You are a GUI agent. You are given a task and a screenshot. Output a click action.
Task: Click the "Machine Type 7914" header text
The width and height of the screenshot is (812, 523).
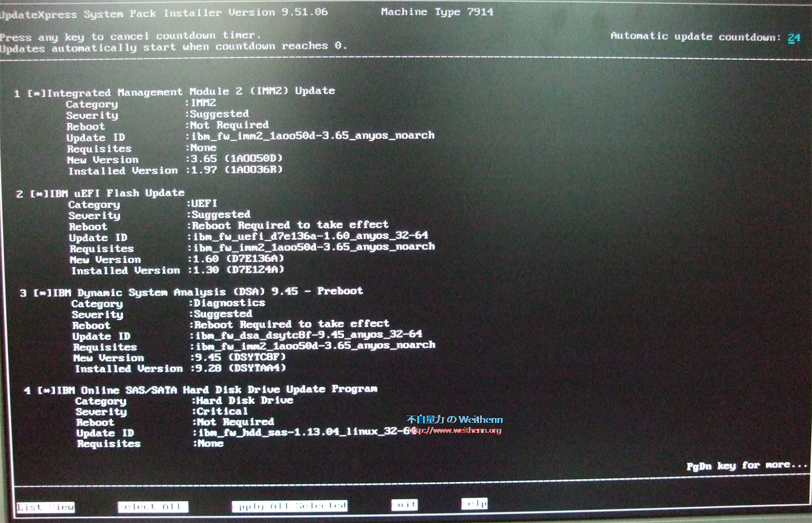pos(437,12)
